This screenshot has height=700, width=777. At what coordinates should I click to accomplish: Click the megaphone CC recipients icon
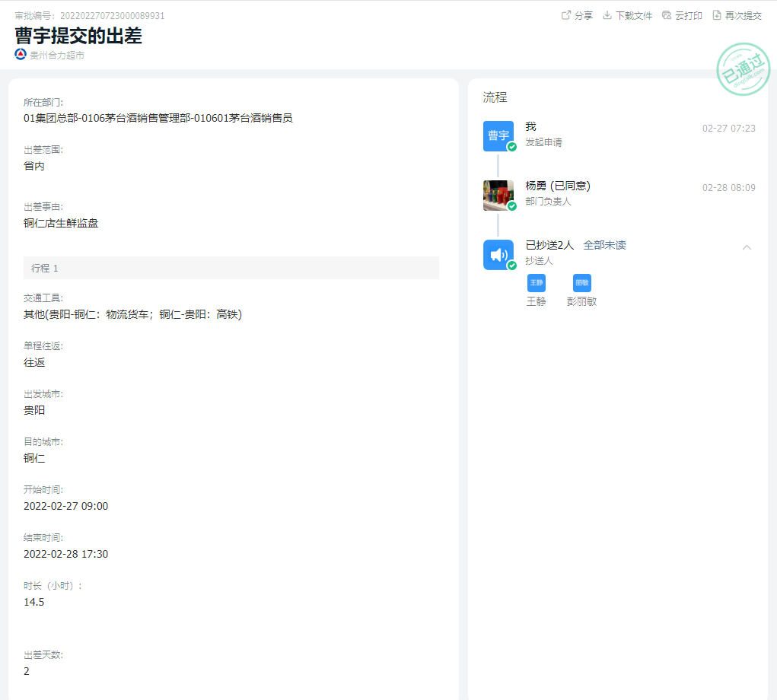[498, 255]
